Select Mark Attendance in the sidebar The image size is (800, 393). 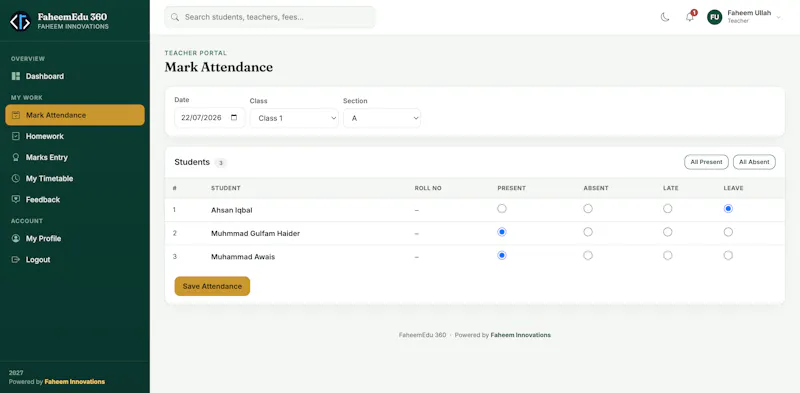pos(75,115)
